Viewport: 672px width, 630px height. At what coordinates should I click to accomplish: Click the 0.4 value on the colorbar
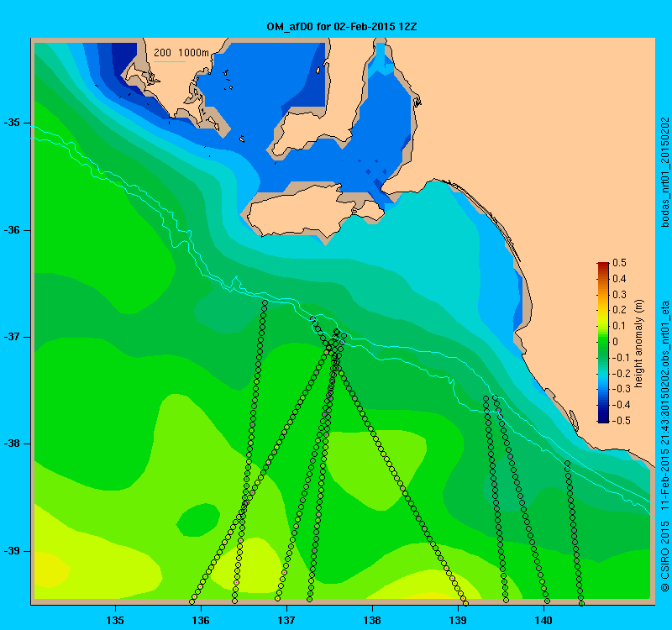coord(619,279)
